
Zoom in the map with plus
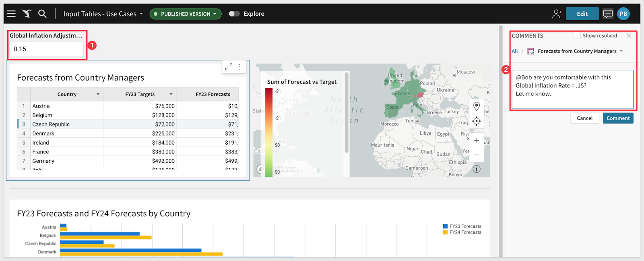click(477, 140)
